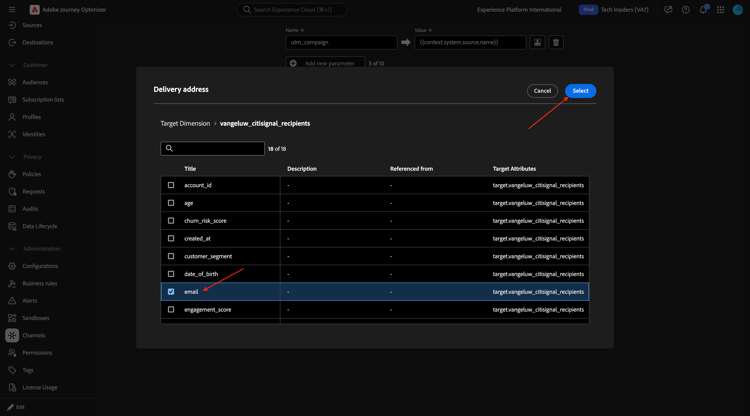The width and height of the screenshot is (750, 416).
Task: Click the Adobe Journey Optimizer logo
Action: 34,10
